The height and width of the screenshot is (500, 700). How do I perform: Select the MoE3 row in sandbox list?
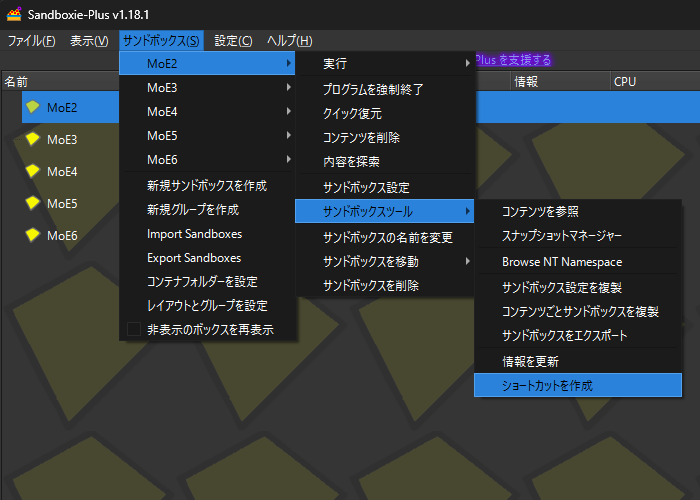tap(62, 139)
